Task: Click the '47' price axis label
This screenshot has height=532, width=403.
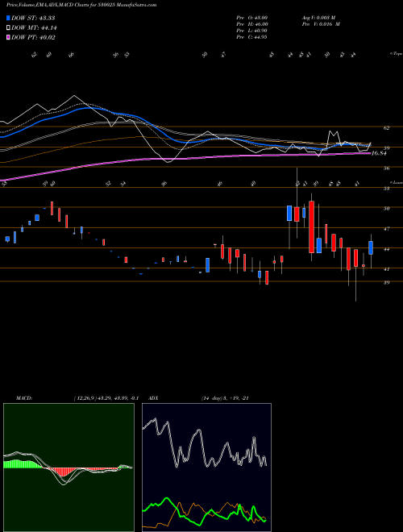Action: pos(386,229)
